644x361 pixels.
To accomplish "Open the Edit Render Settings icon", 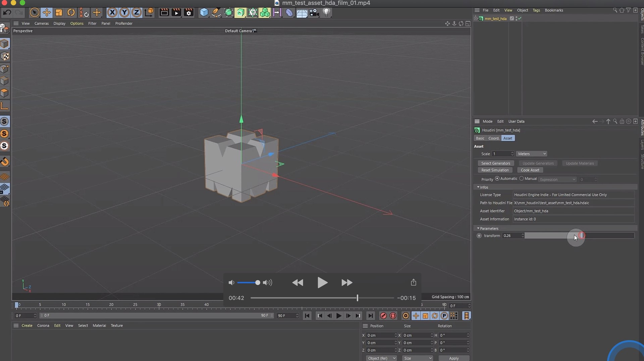I will [x=189, y=13].
